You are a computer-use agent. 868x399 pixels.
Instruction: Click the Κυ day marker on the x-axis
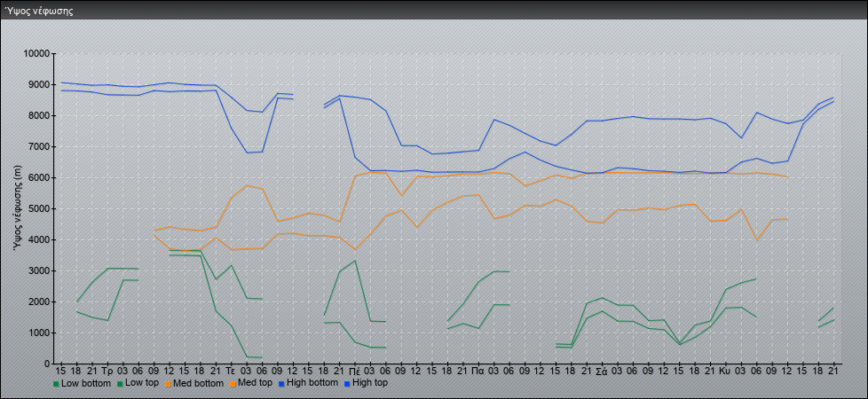click(726, 372)
